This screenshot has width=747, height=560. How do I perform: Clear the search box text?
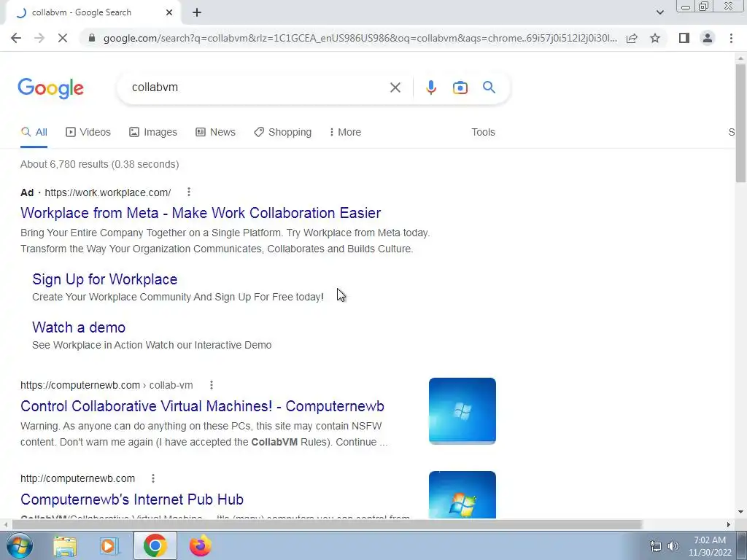(x=395, y=87)
